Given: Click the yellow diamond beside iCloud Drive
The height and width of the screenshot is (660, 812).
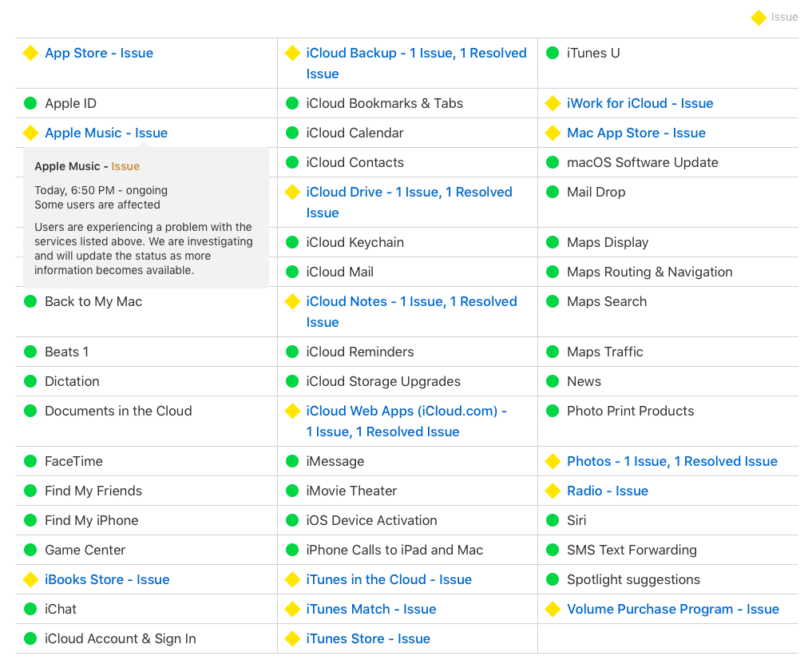Looking at the screenshot, I should tap(292, 193).
